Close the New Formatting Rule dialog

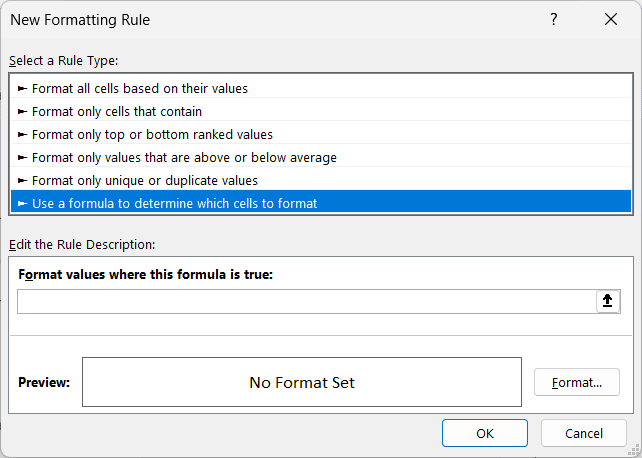point(610,20)
